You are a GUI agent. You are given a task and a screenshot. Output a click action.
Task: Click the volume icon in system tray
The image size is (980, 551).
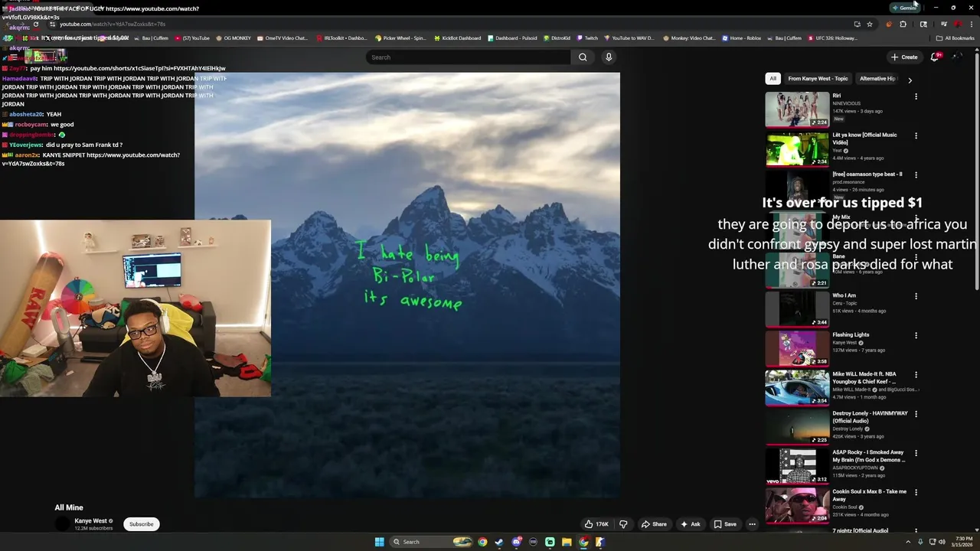pyautogui.click(x=942, y=542)
